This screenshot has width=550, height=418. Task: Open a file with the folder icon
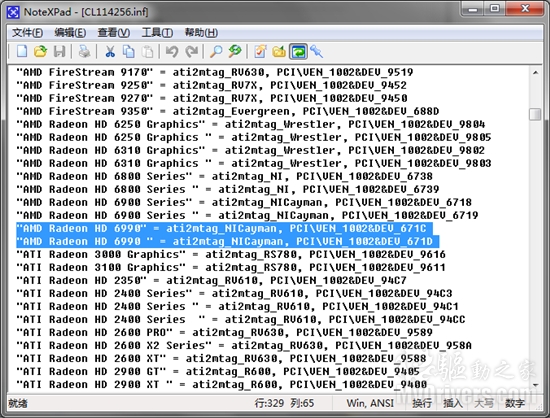(x=40, y=52)
